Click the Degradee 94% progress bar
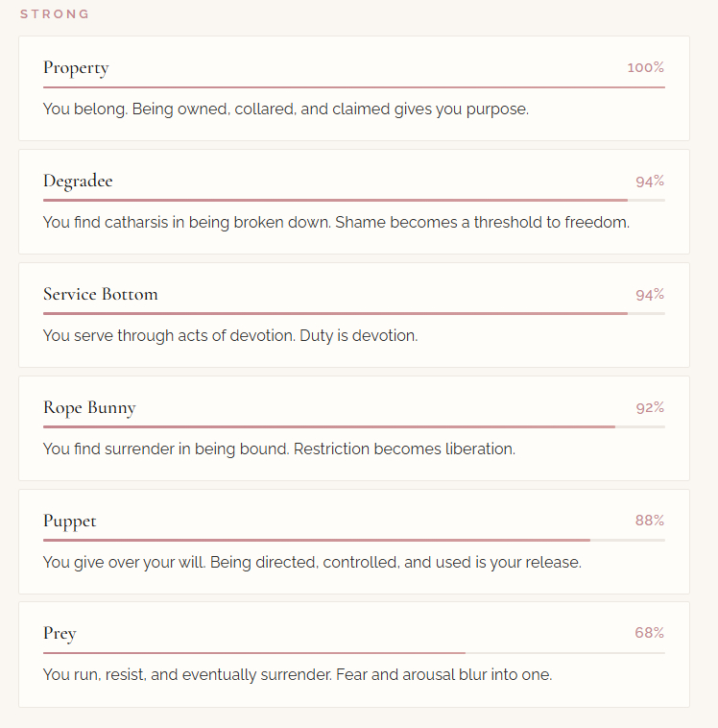This screenshot has height=728, width=718. pos(353,200)
